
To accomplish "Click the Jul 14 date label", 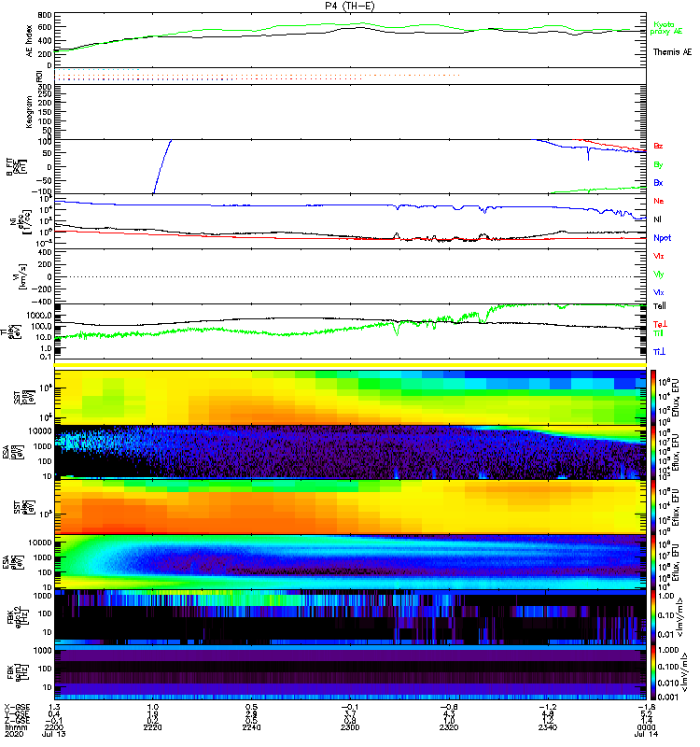I will [646, 734].
